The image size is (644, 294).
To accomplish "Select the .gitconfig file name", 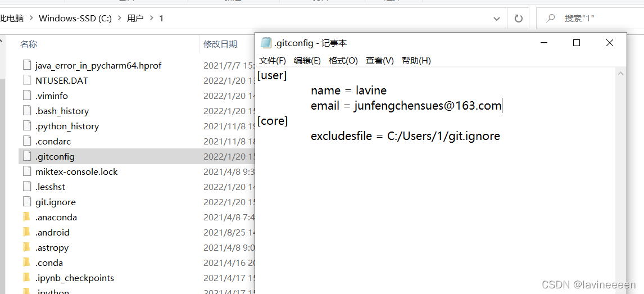I will point(55,157).
